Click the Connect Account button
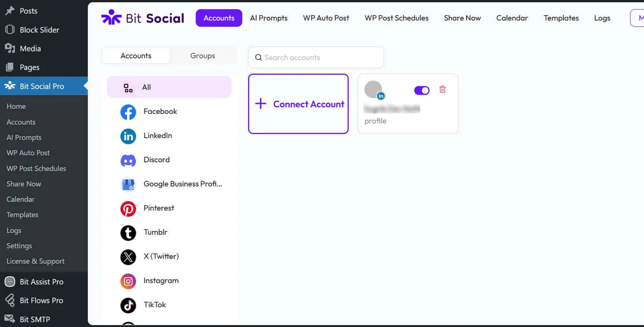Screen dimensions: 644x327 pyautogui.click(x=298, y=104)
